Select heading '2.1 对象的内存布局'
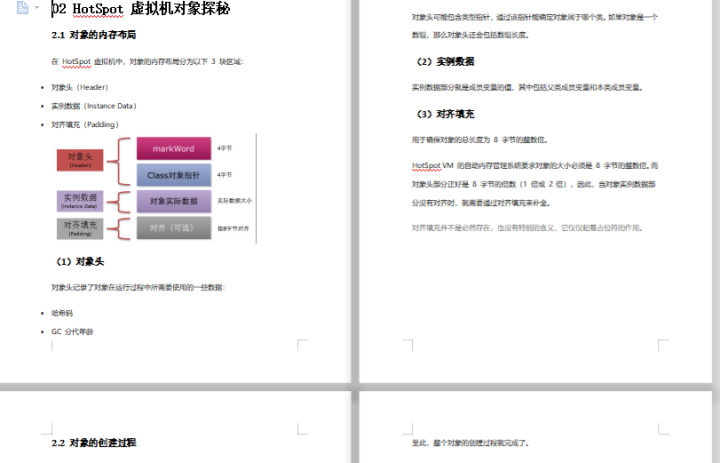Viewport: 720px width, 463px height. (x=94, y=35)
